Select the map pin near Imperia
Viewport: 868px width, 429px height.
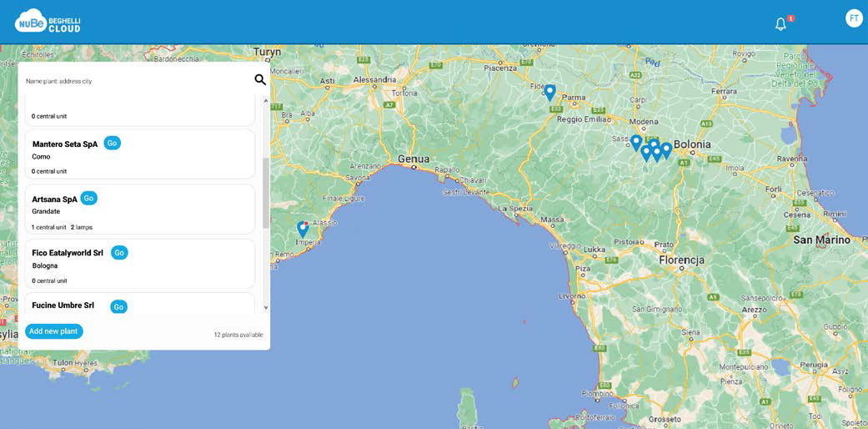click(303, 230)
